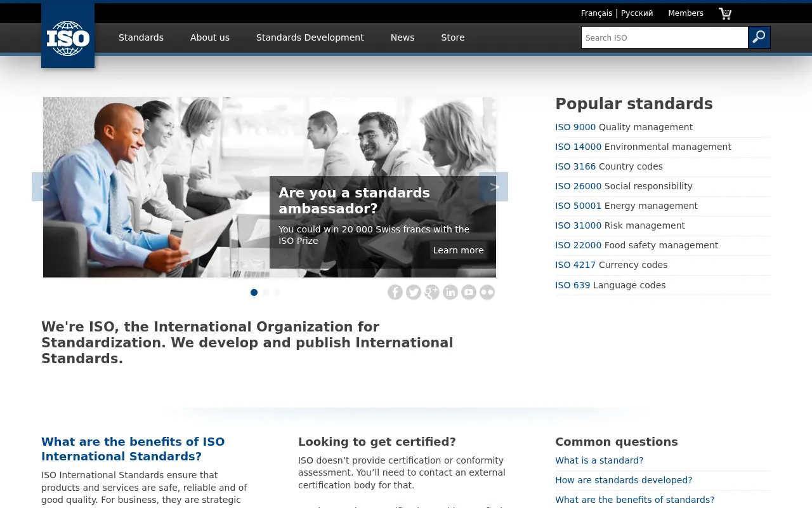Screen dimensions: 812x508
Task: Go to previous slide arrow
Action: [45, 187]
